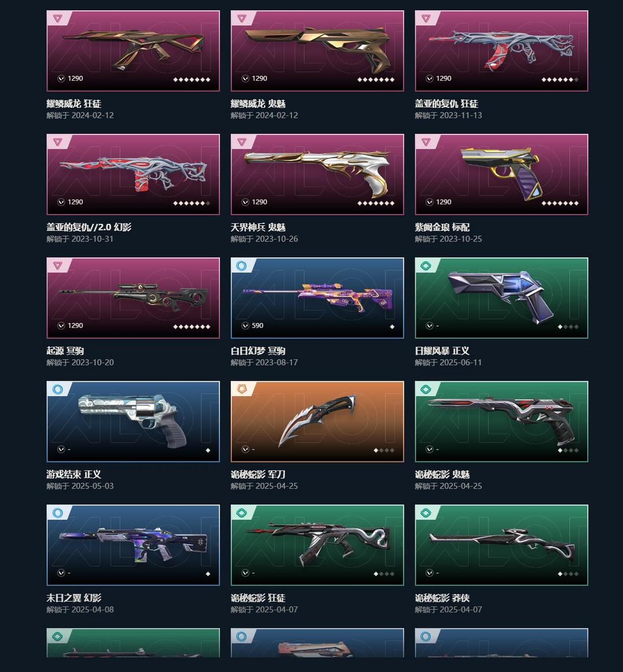Click the 紫阙金琅 标配 skin name

(442, 227)
